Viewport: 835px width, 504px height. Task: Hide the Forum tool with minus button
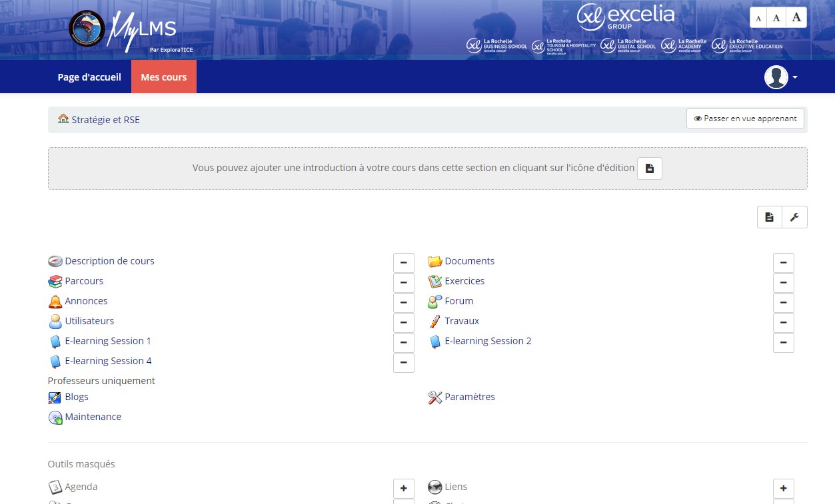[783, 303]
